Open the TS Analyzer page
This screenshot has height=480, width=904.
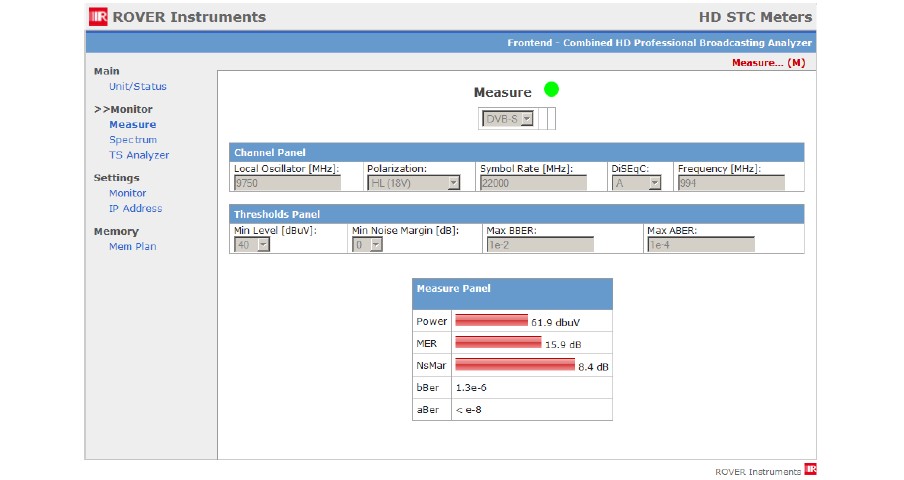[x=139, y=155]
